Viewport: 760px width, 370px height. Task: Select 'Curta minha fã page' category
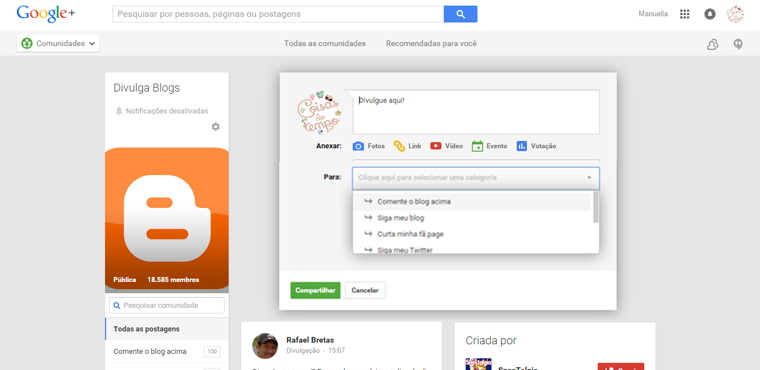coord(471,234)
